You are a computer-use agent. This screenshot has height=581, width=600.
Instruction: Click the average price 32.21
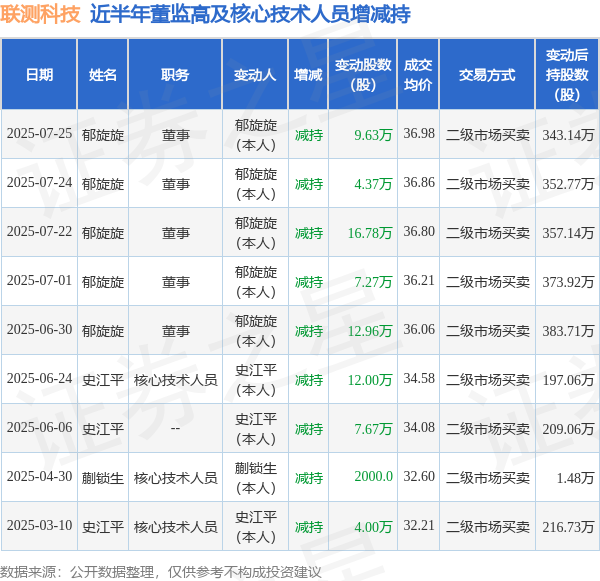click(x=419, y=526)
